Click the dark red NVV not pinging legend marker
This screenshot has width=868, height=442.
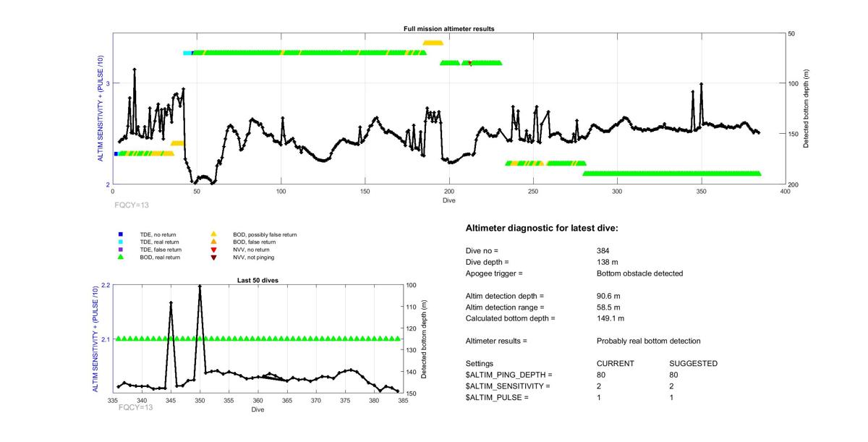coord(213,257)
